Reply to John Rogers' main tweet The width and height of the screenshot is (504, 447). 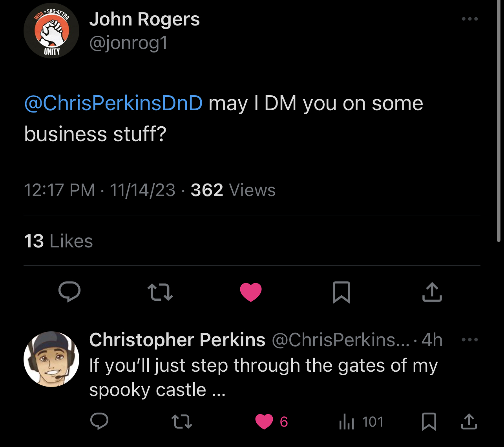[x=69, y=292]
